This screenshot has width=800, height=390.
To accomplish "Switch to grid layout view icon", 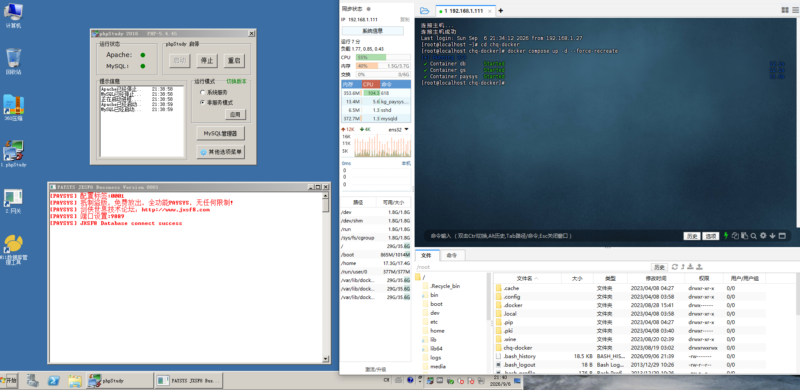I will [785, 10].
